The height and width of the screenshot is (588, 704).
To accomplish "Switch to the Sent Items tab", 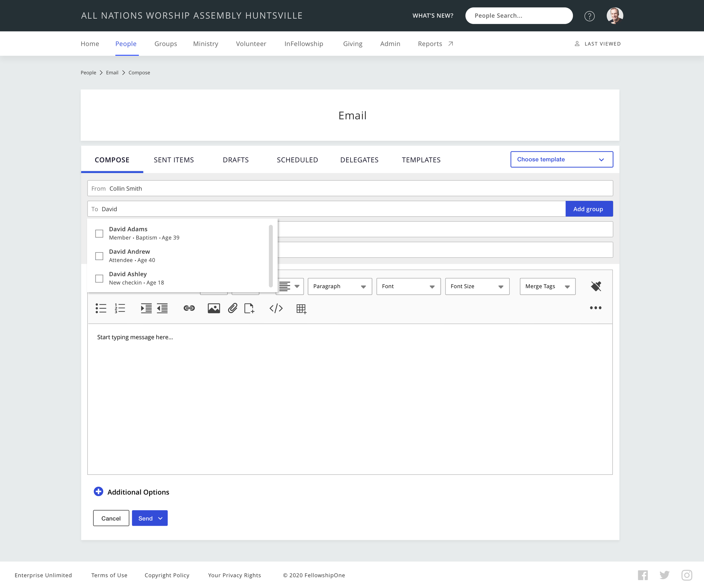I will coord(174,160).
